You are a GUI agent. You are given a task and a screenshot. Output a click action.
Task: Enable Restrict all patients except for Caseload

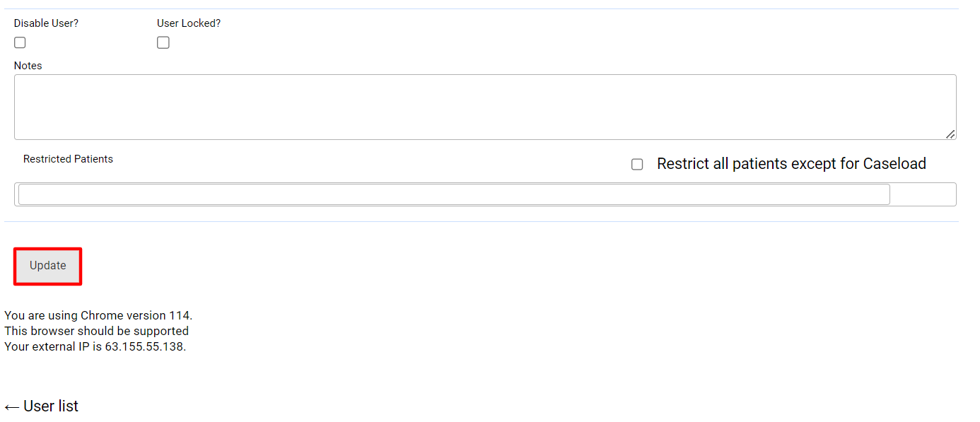637,165
